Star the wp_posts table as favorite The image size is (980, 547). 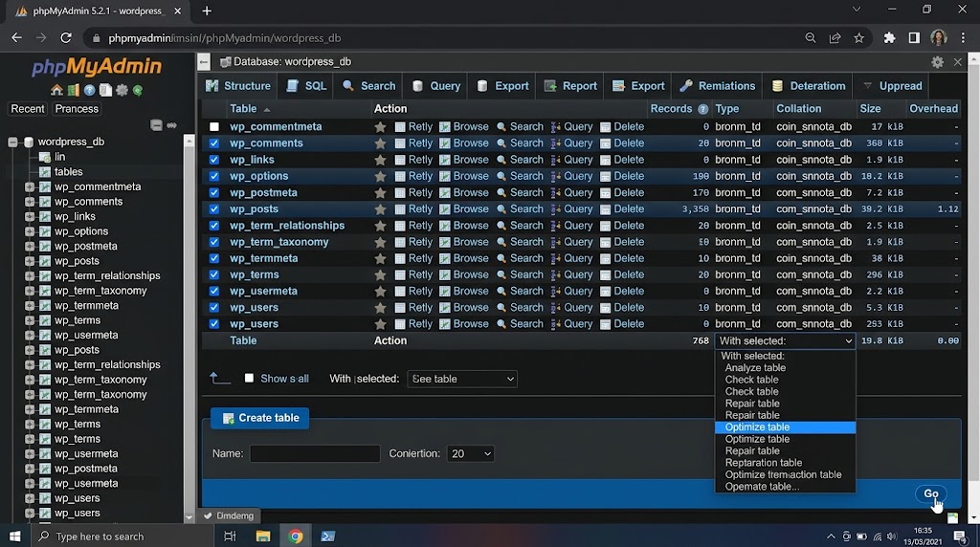point(380,209)
